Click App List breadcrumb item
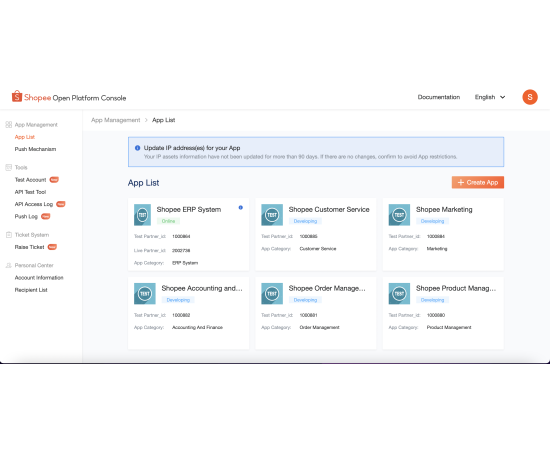This screenshot has width=550, height=450. (163, 120)
